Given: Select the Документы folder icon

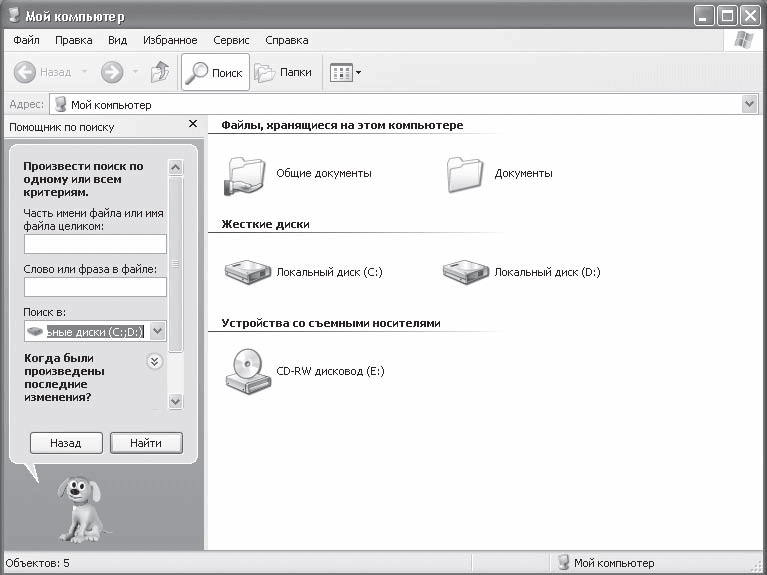Looking at the screenshot, I should tap(465, 174).
